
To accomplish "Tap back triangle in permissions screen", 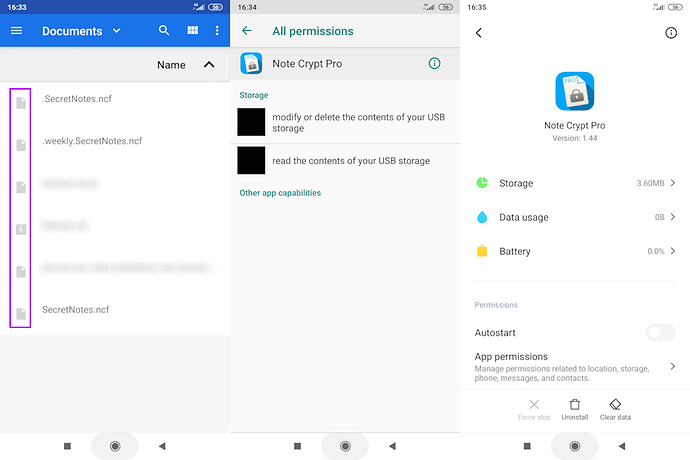I will tap(393, 446).
